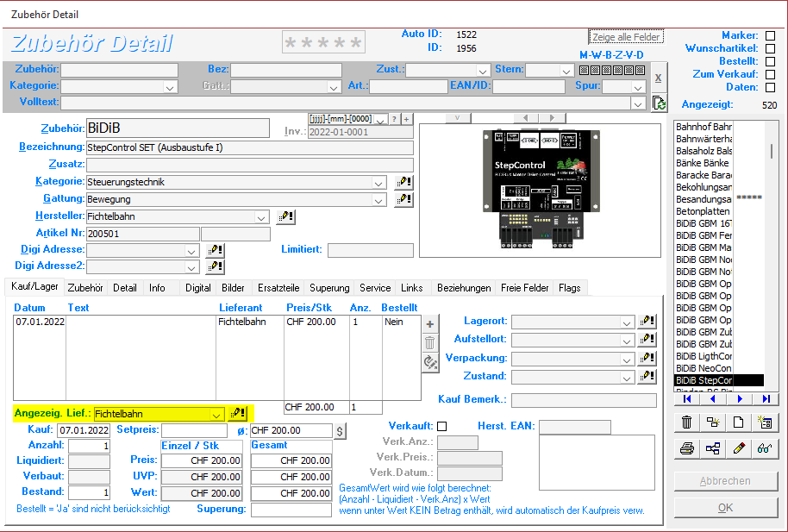The width and height of the screenshot is (788, 532).
Task: Click the plus button beside the inventory format
Action: click(x=407, y=119)
